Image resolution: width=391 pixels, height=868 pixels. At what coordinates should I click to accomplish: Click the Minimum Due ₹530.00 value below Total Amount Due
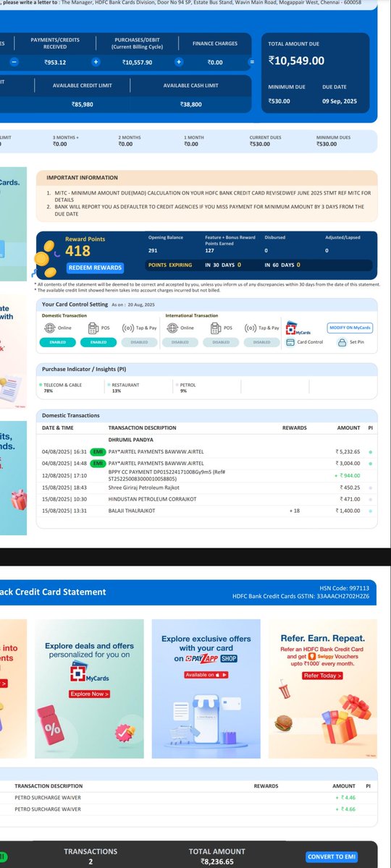click(x=279, y=101)
